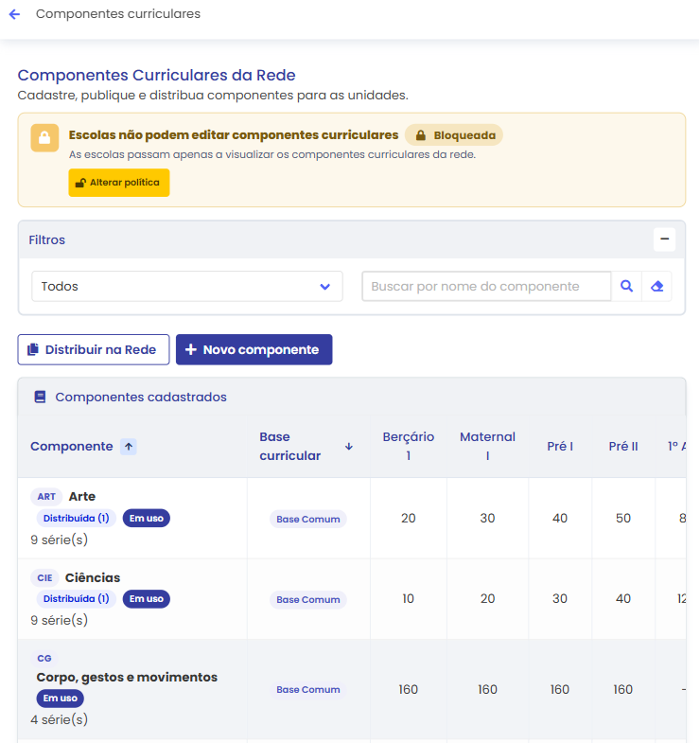Collapse the Filtros panel with minus
Screen dimensions: 700x743
pyautogui.click(x=664, y=239)
